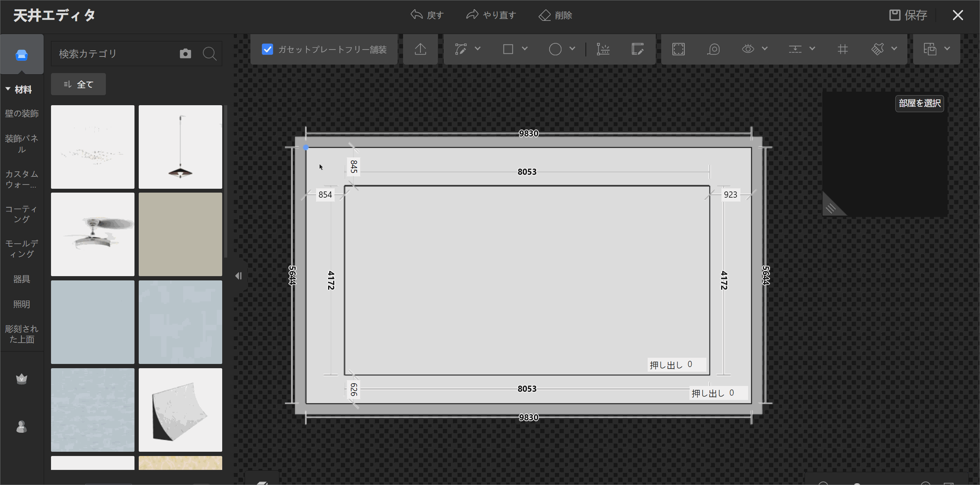Select the モールディング category
The width and height of the screenshot is (980, 485).
pyautogui.click(x=22, y=249)
